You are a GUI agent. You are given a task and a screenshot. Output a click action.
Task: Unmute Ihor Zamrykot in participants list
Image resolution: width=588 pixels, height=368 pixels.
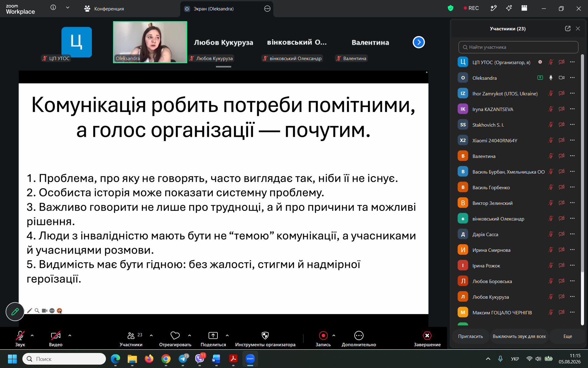click(x=551, y=94)
